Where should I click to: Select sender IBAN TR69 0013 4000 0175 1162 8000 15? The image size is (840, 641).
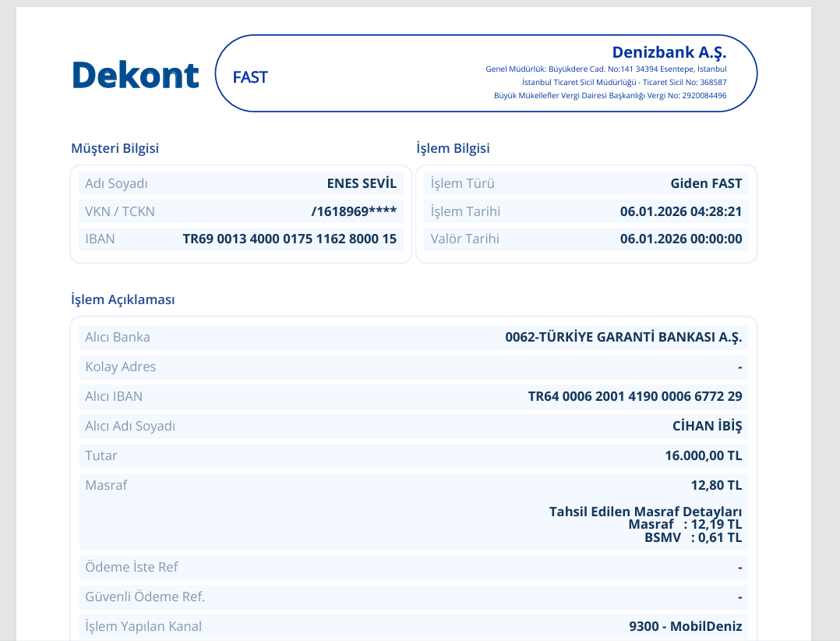[290, 239]
